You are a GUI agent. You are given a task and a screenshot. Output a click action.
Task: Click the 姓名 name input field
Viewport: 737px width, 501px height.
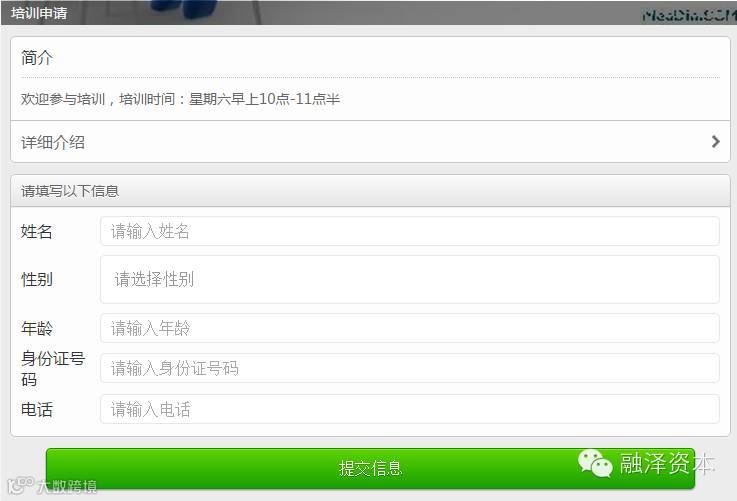tap(410, 231)
